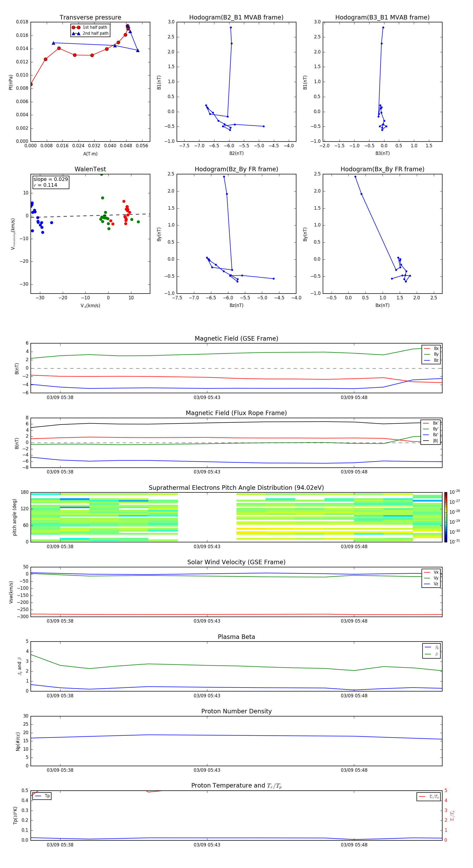Click the "B2(nT)" x-axis label
This screenshot has height=868, width=473.
pyautogui.click(x=236, y=153)
